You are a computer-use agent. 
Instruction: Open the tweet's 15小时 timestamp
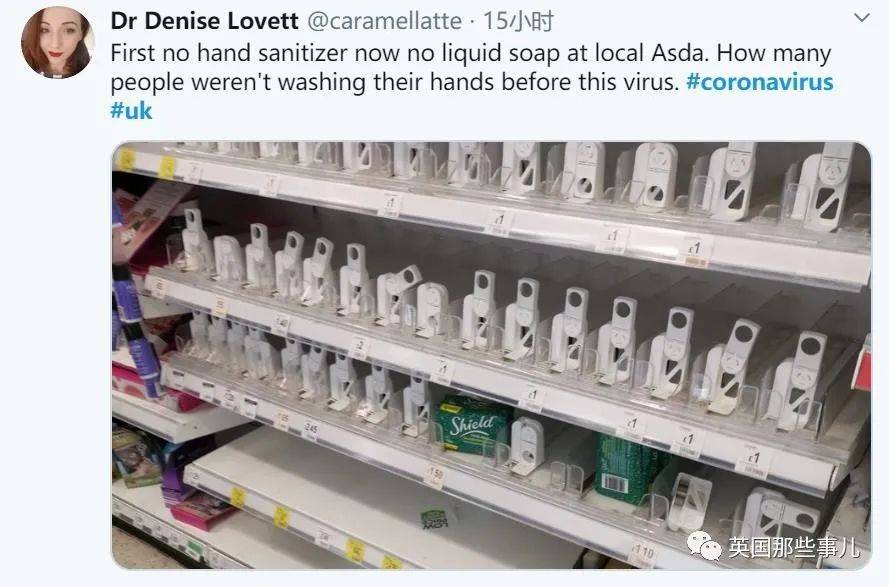[x=518, y=22]
